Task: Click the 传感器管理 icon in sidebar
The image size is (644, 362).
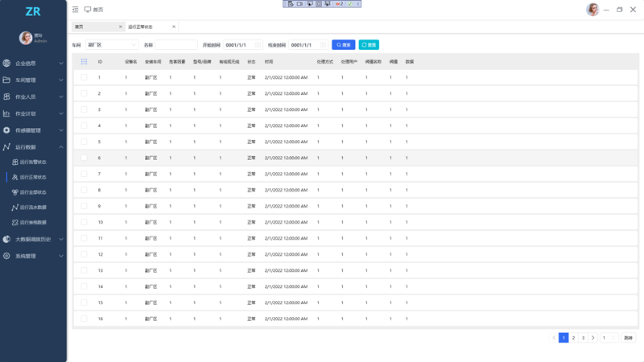Action: 6,130
